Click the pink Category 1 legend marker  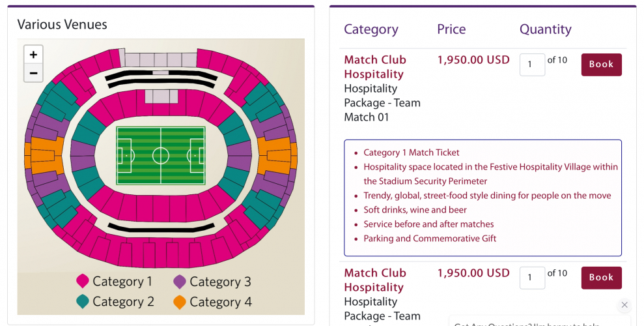pyautogui.click(x=83, y=282)
